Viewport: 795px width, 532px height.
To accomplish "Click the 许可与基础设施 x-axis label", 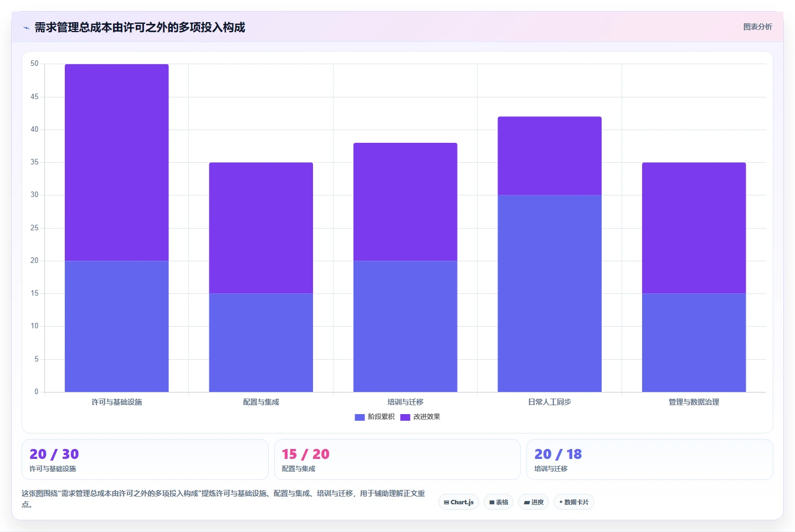I will coord(117,402).
